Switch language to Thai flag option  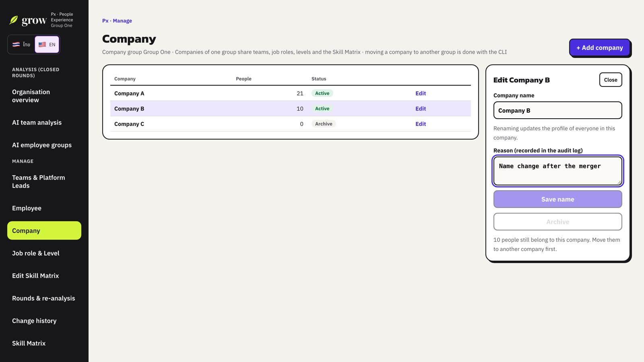coord(21,44)
